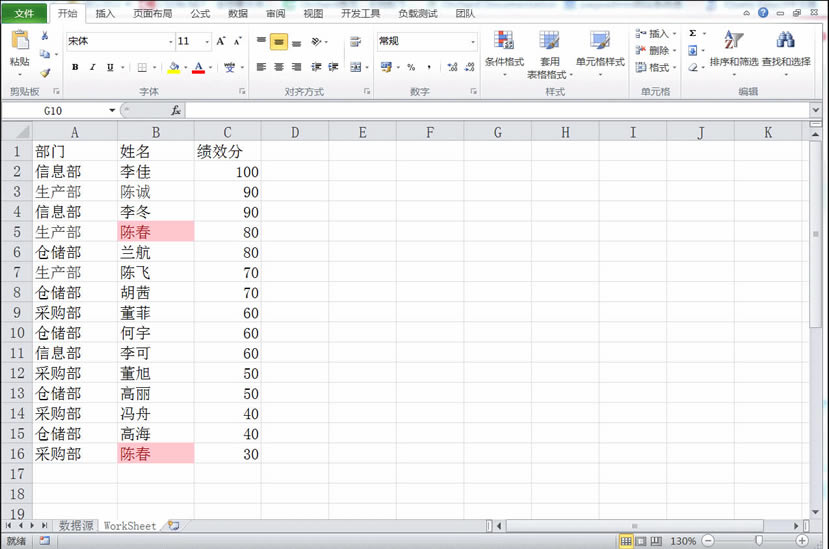Click the accounting number format icon
The image size is (829, 549).
coord(386,67)
